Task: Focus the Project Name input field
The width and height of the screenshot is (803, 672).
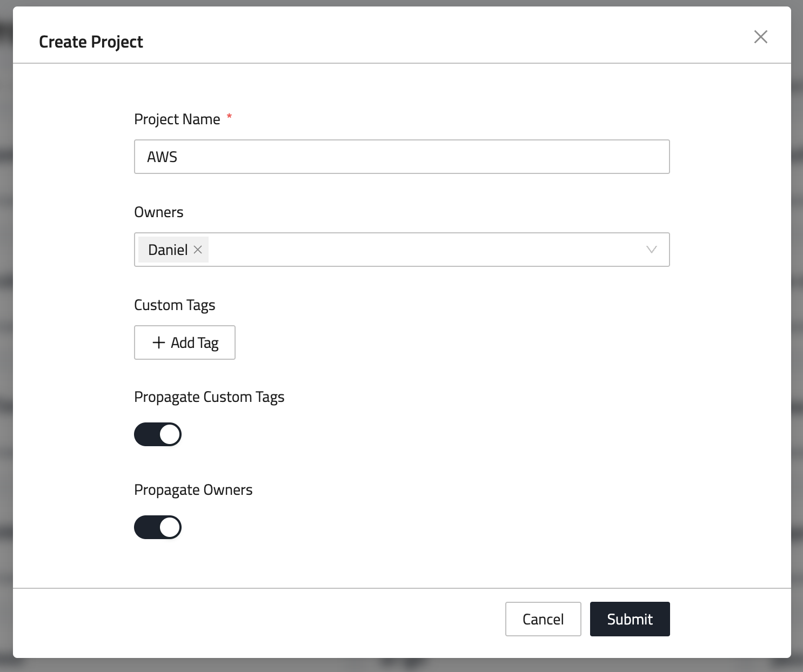Action: tap(401, 157)
